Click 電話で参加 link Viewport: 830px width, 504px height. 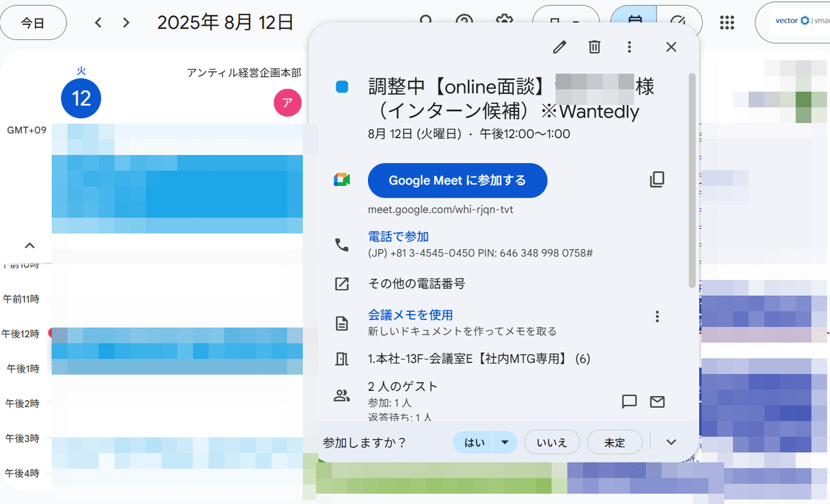(398, 236)
